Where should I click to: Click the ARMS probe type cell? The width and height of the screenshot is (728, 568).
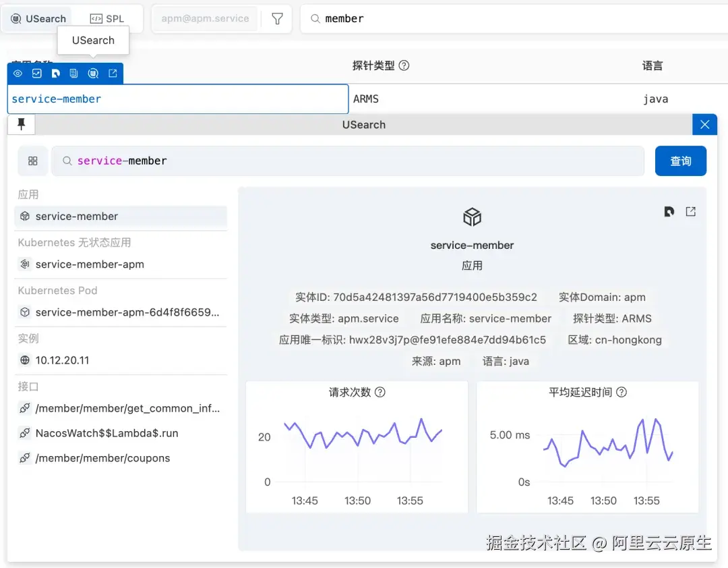point(366,99)
